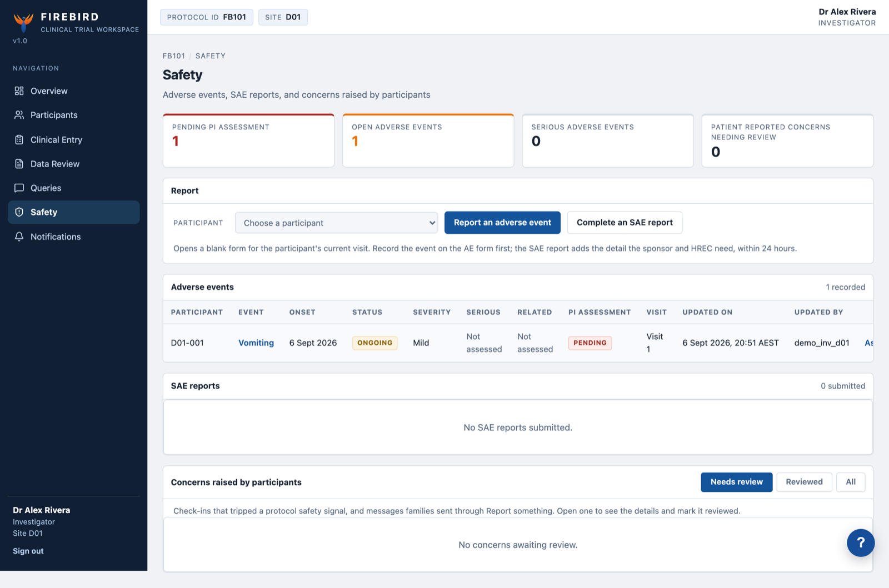
Task: Open Queries navigation item
Action: pyautogui.click(x=73, y=188)
